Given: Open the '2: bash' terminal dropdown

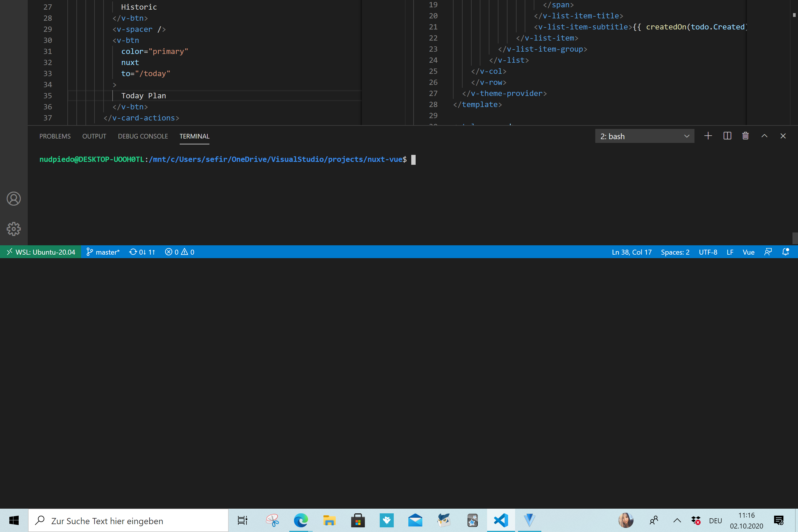Looking at the screenshot, I should 644,136.
